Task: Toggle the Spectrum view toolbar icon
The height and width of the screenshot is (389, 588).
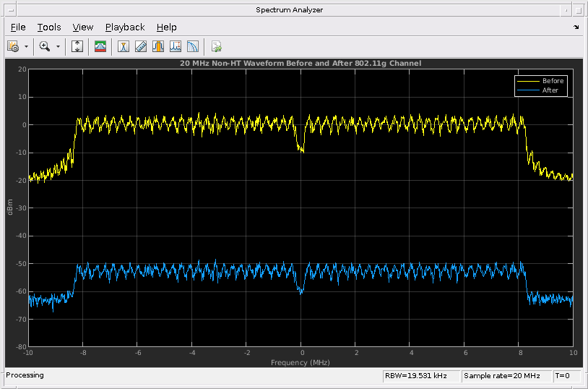Action: (x=100, y=46)
